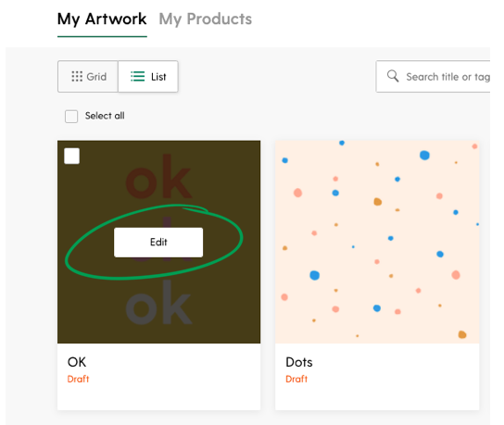The height and width of the screenshot is (425, 504).
Task: Click the Edit button on OK artwork
Action: (158, 243)
